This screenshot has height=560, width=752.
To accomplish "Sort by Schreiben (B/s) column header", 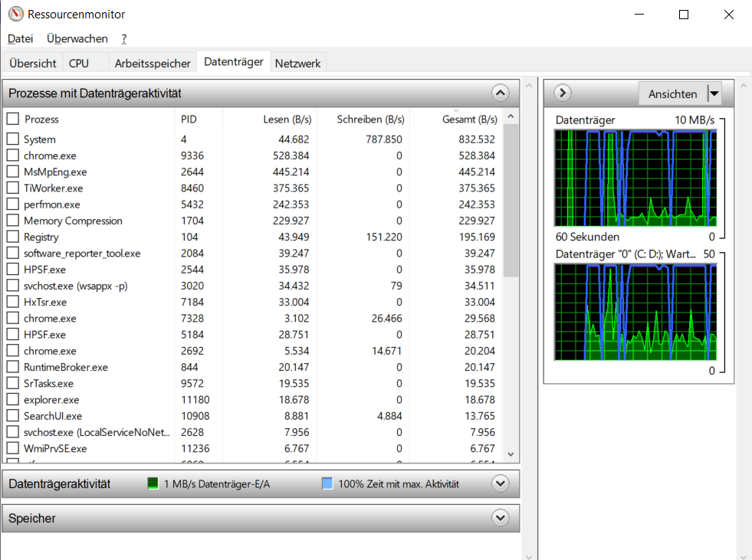I will pos(370,120).
